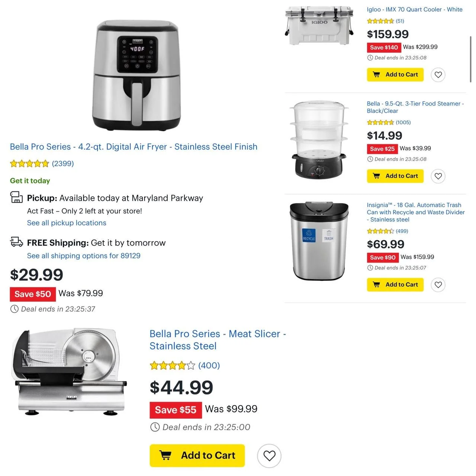Open See all pickup locations
Image resolution: width=476 pixels, height=476 pixels.
coord(67,223)
